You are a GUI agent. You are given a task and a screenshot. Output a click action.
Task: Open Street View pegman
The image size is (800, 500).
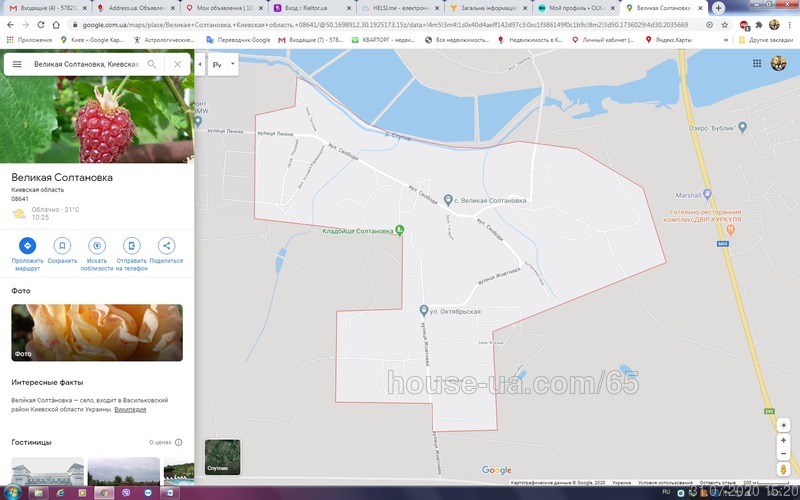(784, 469)
